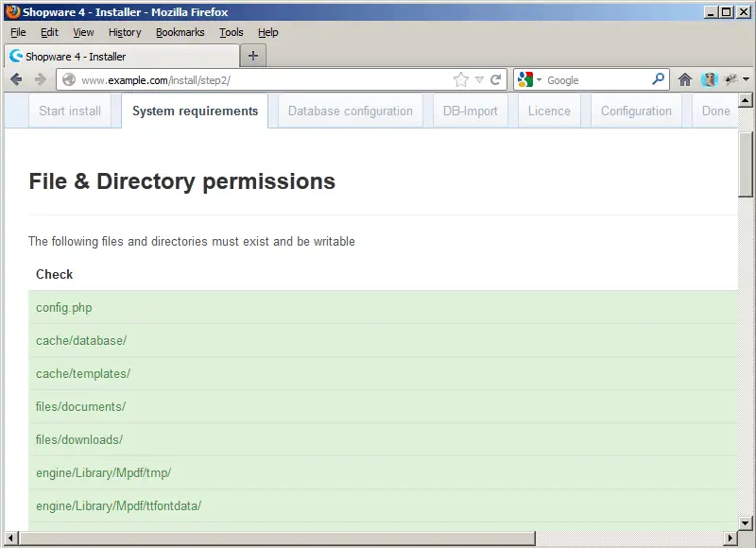Open the File menu
Image resolution: width=756 pixels, height=548 pixels.
(18, 32)
